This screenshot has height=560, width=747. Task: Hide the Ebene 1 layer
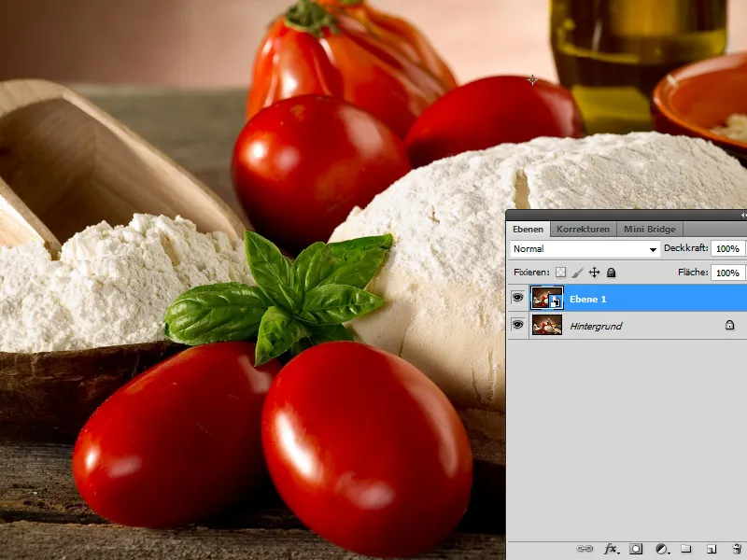518,298
